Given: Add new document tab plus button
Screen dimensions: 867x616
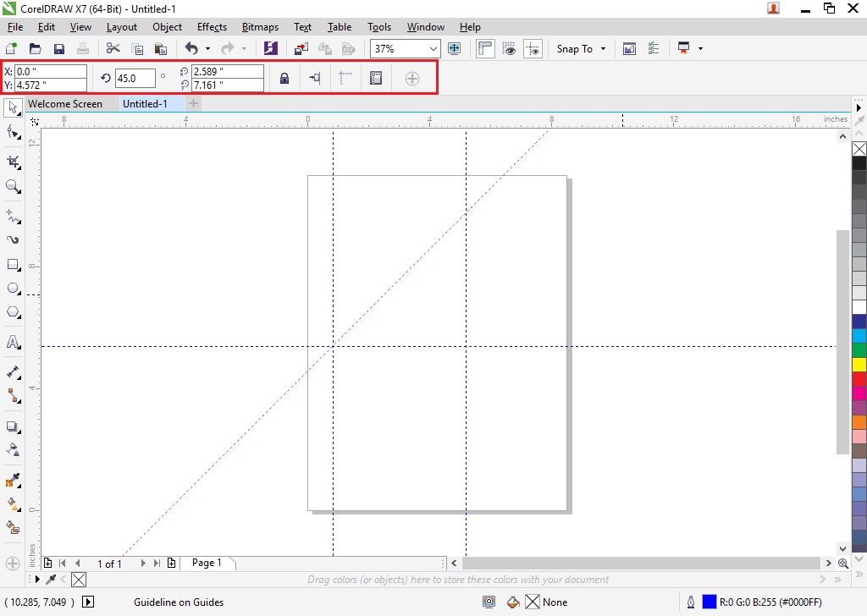Looking at the screenshot, I should [193, 103].
